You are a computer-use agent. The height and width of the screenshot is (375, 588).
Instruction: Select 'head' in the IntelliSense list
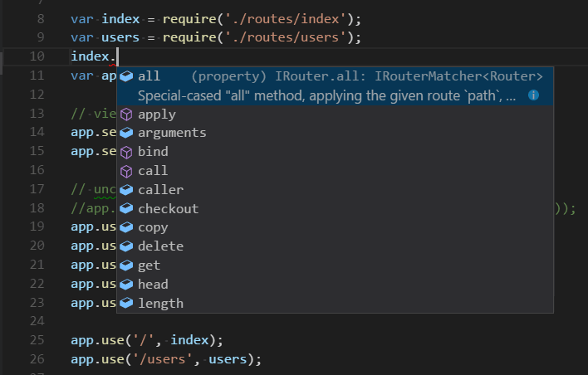153,285
